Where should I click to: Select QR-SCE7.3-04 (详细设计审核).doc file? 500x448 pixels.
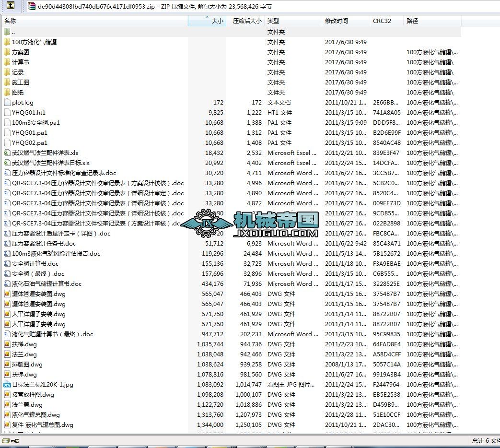[98, 203]
